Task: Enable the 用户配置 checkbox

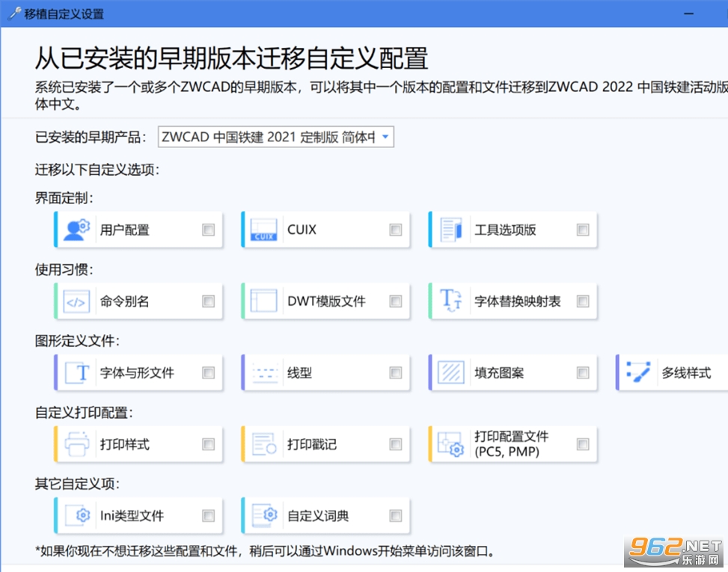Action: coord(209,230)
